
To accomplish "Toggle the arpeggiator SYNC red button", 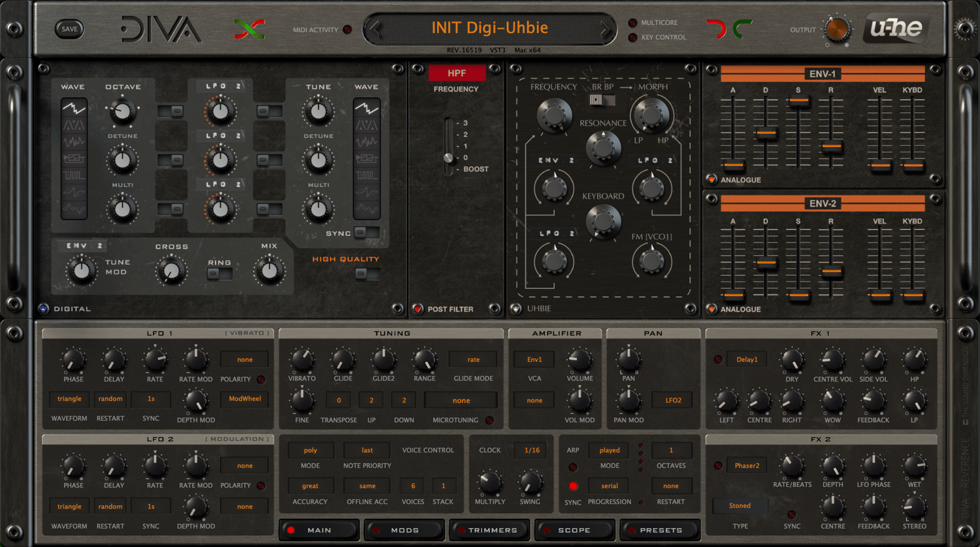I will (x=573, y=486).
